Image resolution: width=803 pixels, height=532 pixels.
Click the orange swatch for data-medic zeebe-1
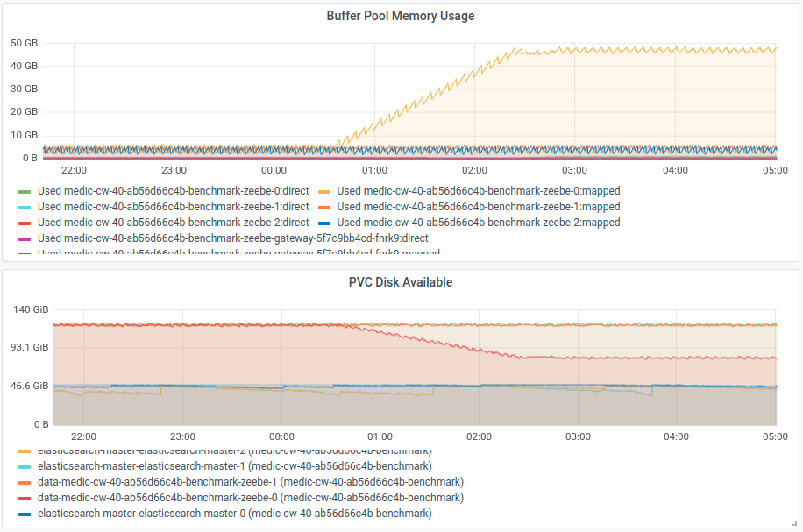(25, 483)
